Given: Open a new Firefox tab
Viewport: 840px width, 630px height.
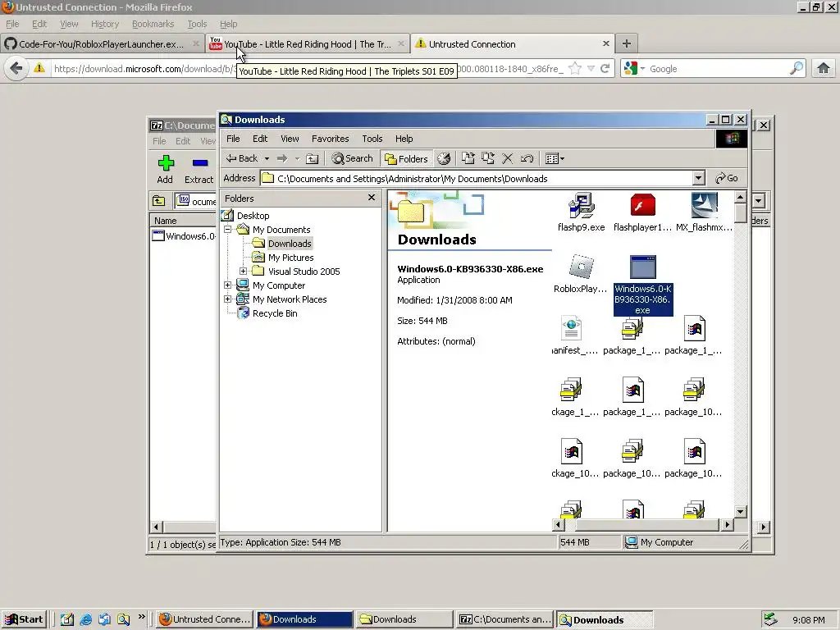Looking at the screenshot, I should (x=626, y=43).
